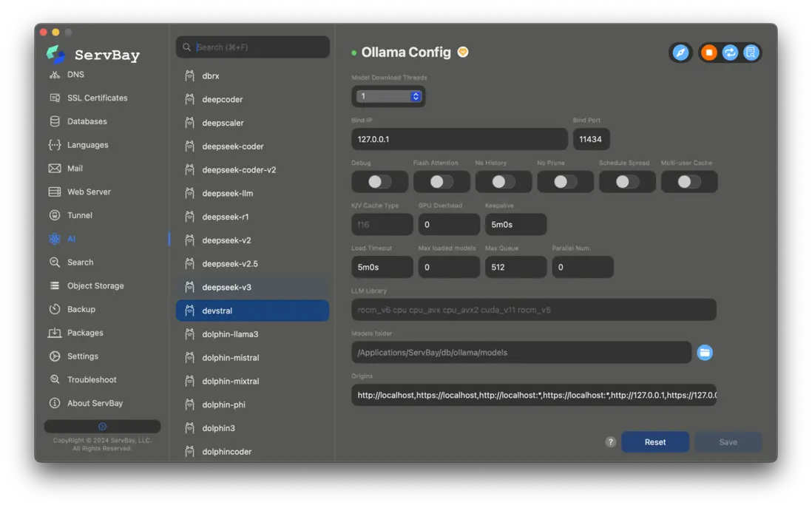Click the model search field
Viewport: 812px width, 508px height.
tap(253, 47)
